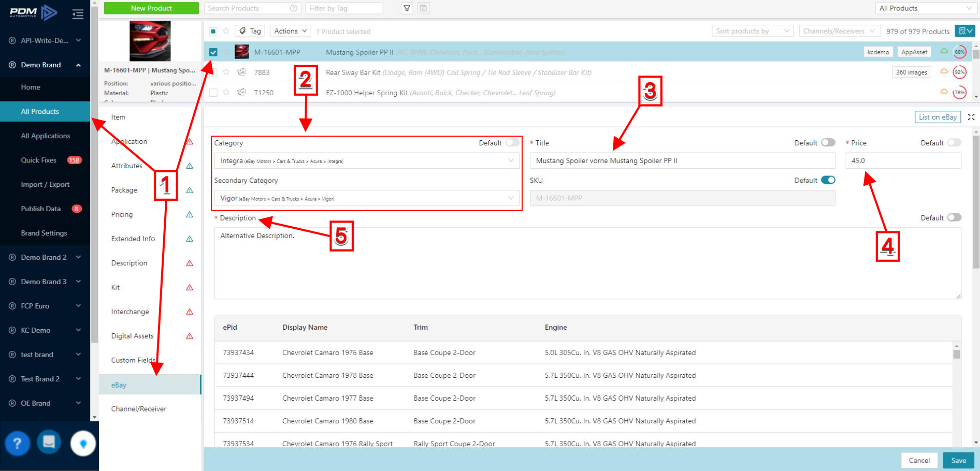Screen dimensions: 980x471
Task: Click the List on eBay button
Action: click(938, 117)
